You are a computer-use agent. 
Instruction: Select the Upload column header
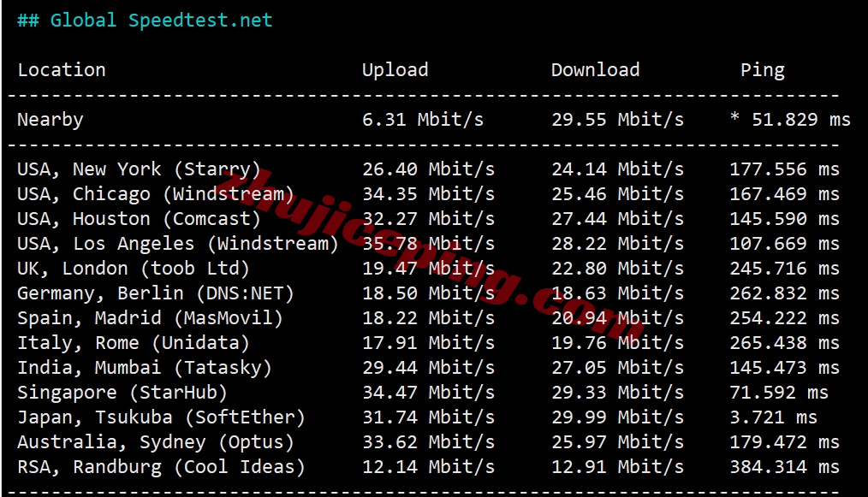click(395, 70)
